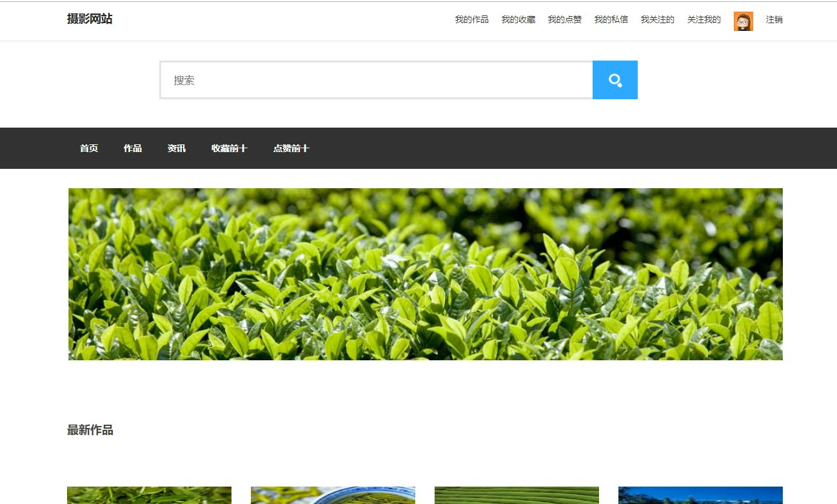
Task: Open the user avatar profile picture
Action: pyautogui.click(x=743, y=21)
